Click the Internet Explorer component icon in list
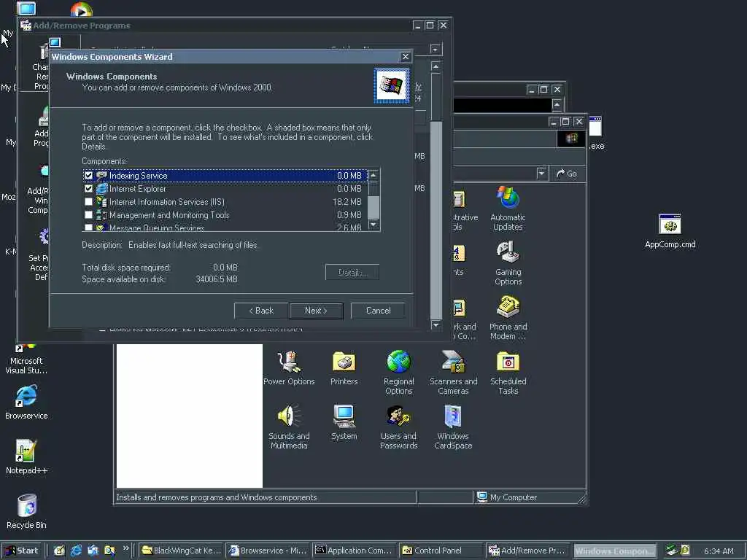This screenshot has height=560, width=747. click(101, 189)
